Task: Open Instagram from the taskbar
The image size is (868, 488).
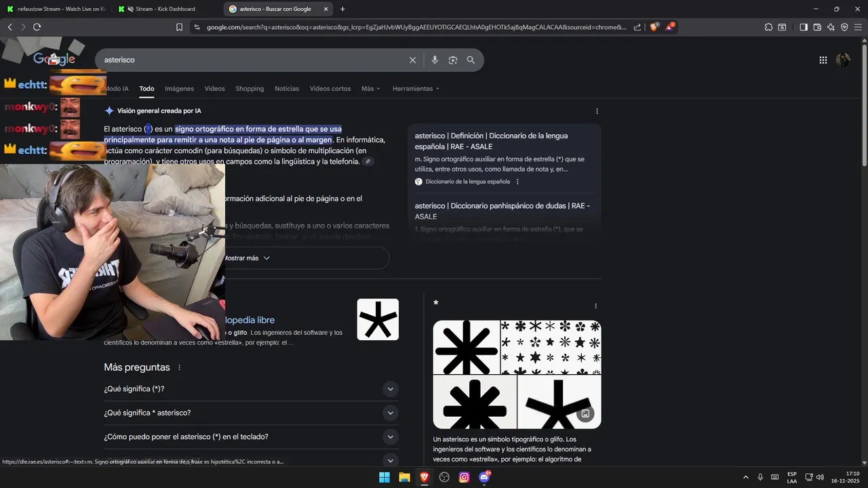Action: click(x=465, y=477)
